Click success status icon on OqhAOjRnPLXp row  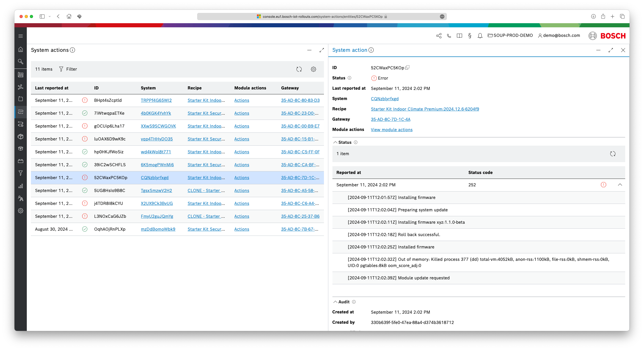85,229
